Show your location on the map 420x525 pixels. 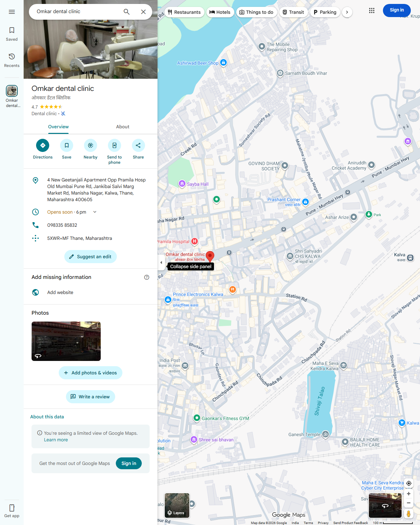409,483
